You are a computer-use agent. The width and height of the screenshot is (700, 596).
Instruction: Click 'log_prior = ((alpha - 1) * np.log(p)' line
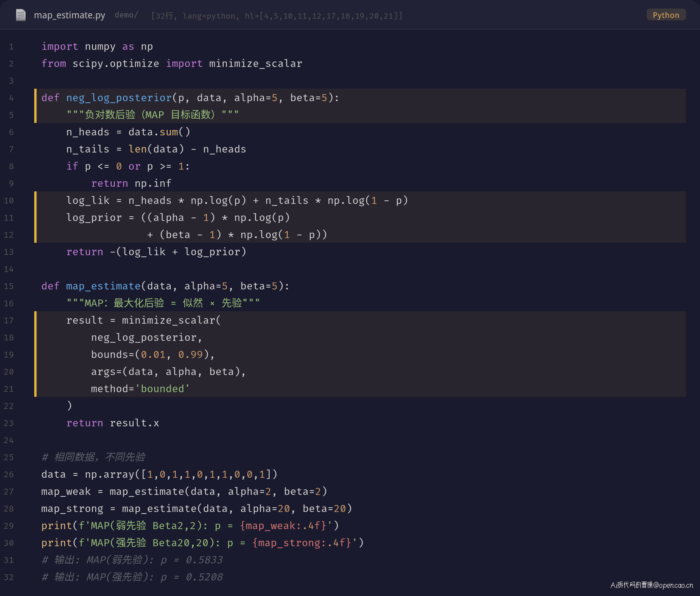tap(178, 218)
